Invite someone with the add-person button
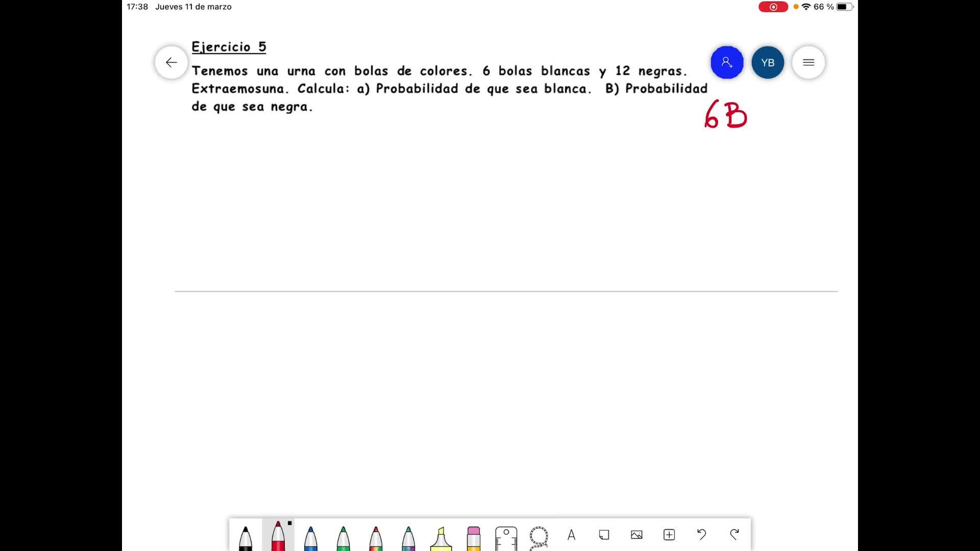 pyautogui.click(x=727, y=62)
